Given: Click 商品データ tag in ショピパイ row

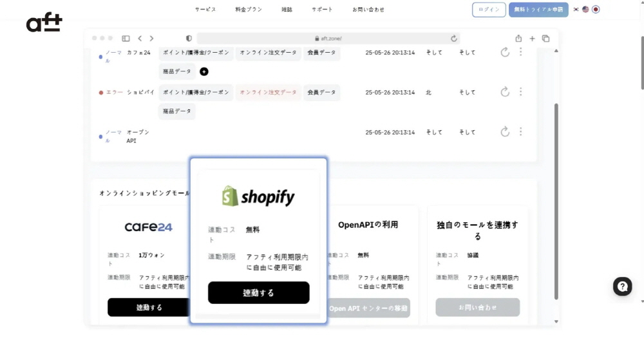Looking at the screenshot, I should click(x=176, y=111).
